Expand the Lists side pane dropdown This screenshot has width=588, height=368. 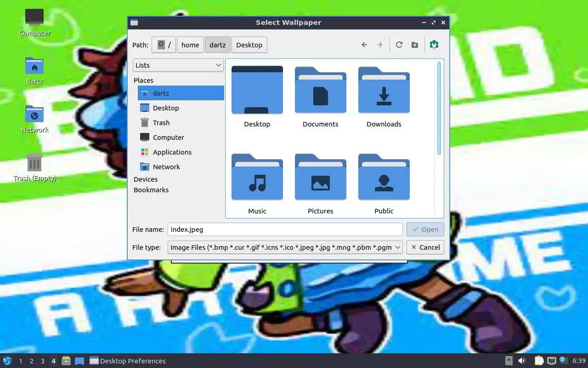(178, 65)
